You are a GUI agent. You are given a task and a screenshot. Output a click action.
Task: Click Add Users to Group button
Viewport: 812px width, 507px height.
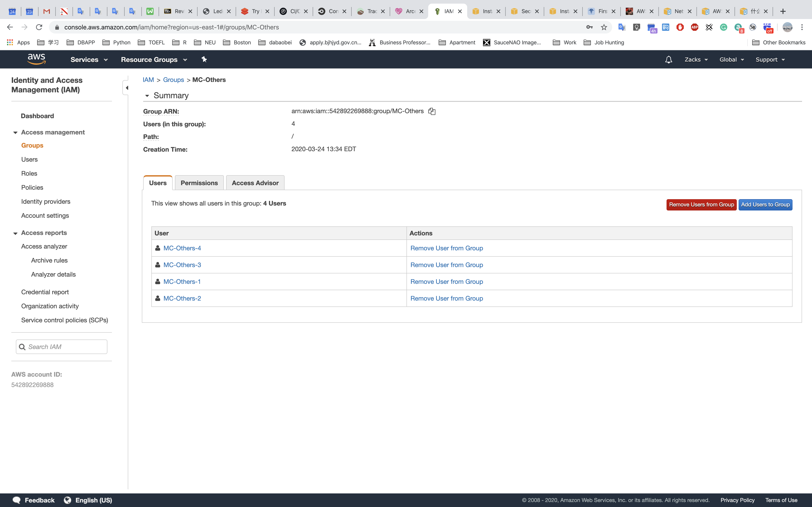(765, 205)
